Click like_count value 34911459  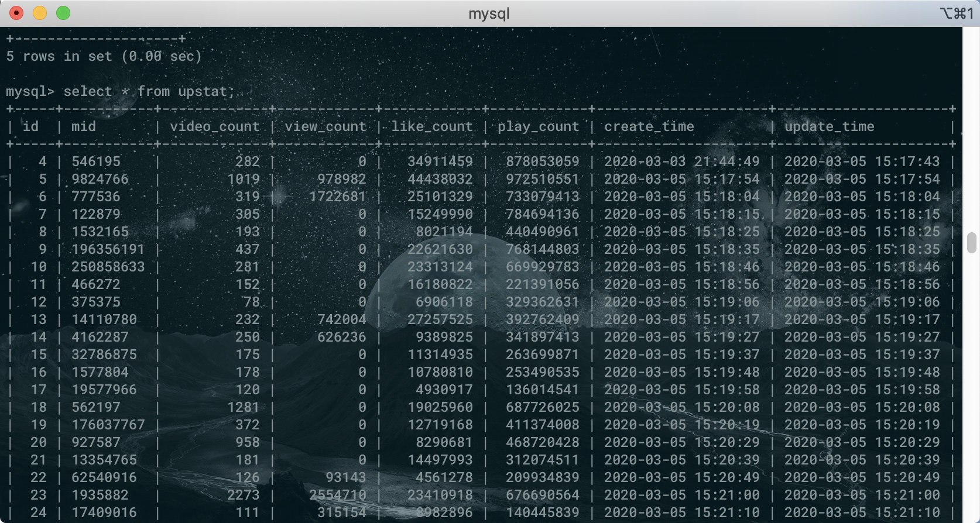pos(440,162)
